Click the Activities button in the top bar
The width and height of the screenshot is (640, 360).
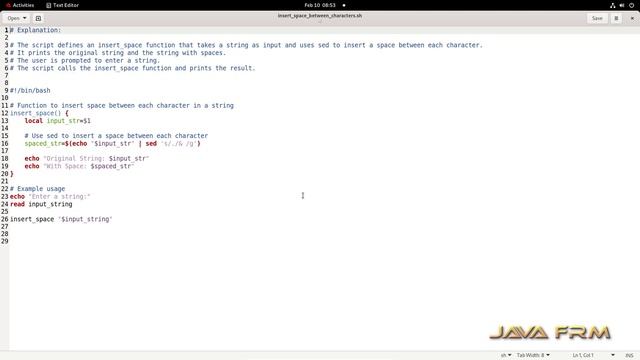click(x=20, y=5)
